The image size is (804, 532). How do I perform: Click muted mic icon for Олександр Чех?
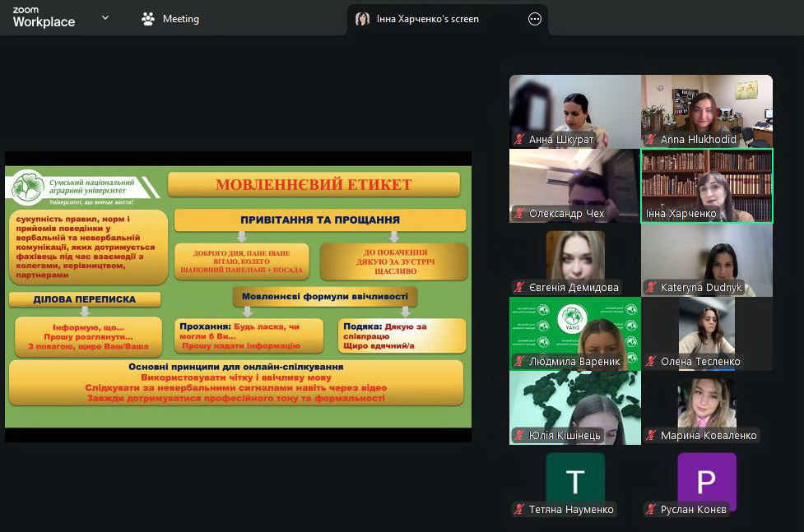point(519,214)
